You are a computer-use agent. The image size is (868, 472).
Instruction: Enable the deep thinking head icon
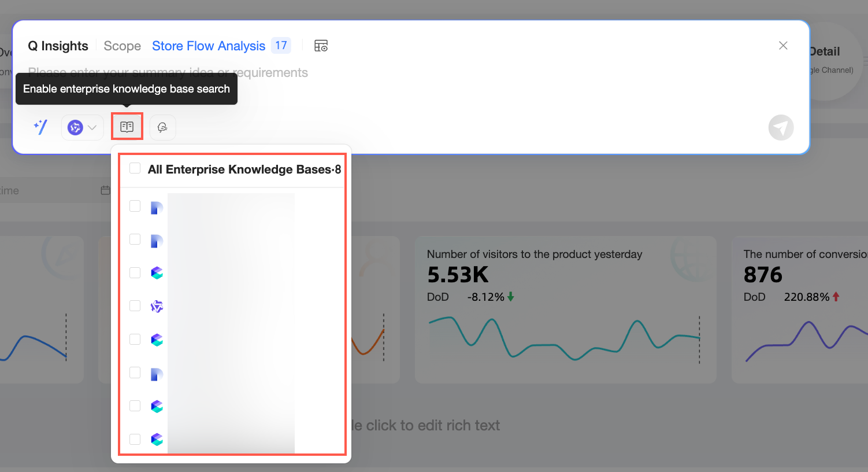(162, 127)
